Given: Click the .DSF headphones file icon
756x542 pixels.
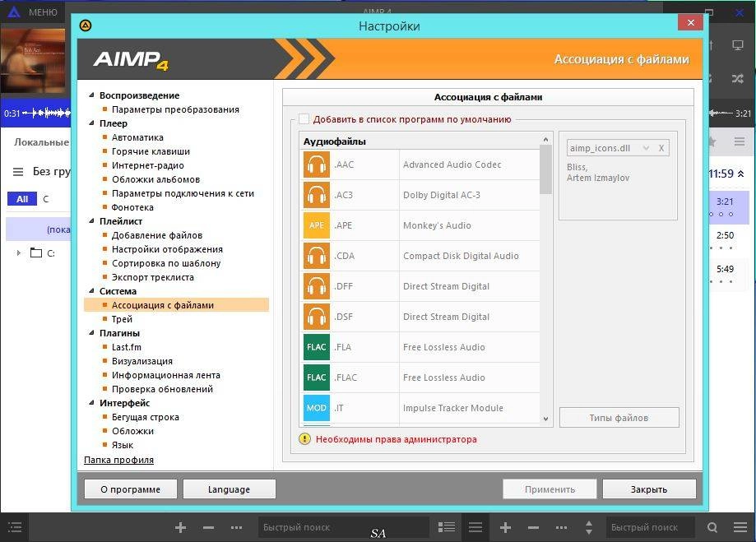Looking at the screenshot, I should 316,317.
